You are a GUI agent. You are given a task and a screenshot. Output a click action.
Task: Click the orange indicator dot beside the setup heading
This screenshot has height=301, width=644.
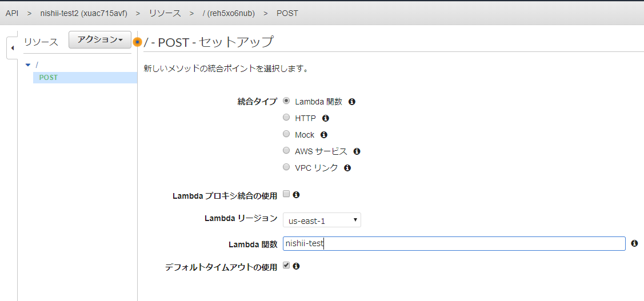click(x=137, y=42)
